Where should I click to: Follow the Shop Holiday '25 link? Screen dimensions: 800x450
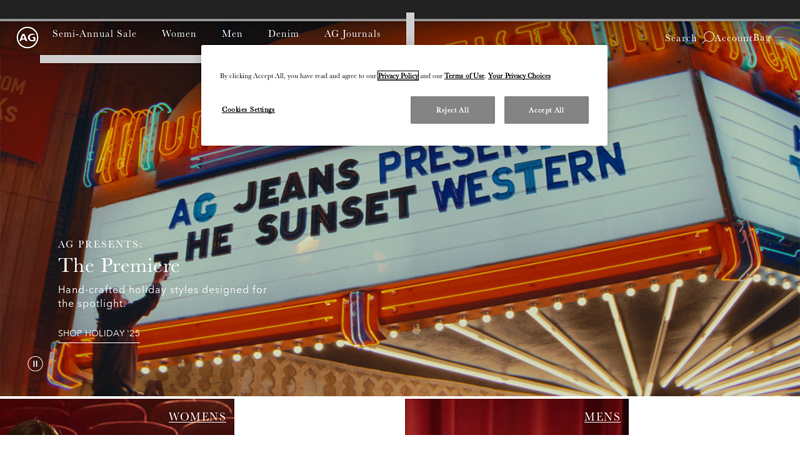click(x=98, y=334)
